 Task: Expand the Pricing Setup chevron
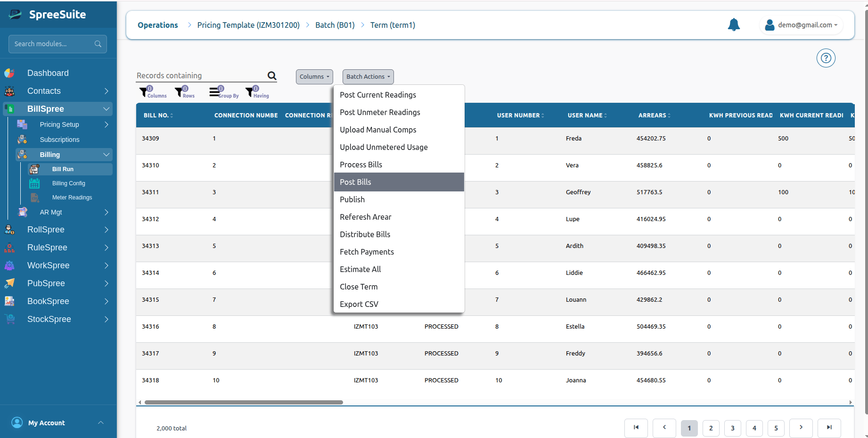click(x=106, y=124)
